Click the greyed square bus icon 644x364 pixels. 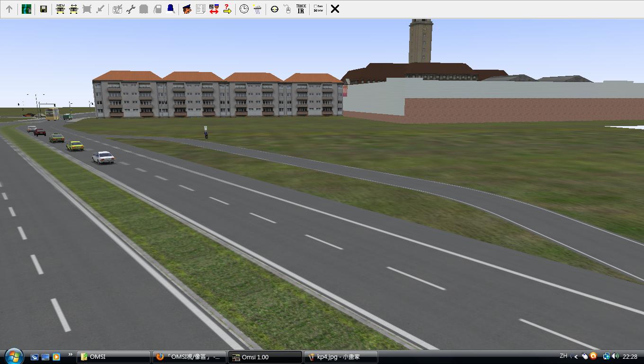(x=87, y=9)
